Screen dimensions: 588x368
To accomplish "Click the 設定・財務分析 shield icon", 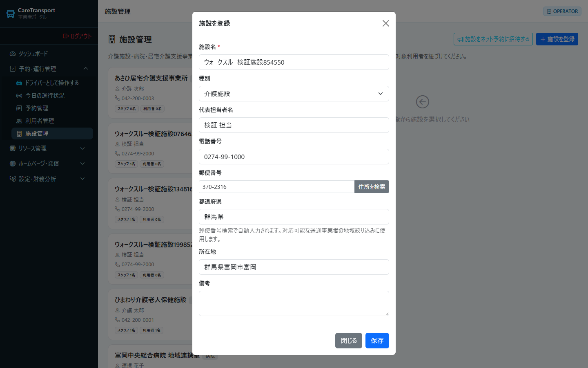I will [x=13, y=179].
